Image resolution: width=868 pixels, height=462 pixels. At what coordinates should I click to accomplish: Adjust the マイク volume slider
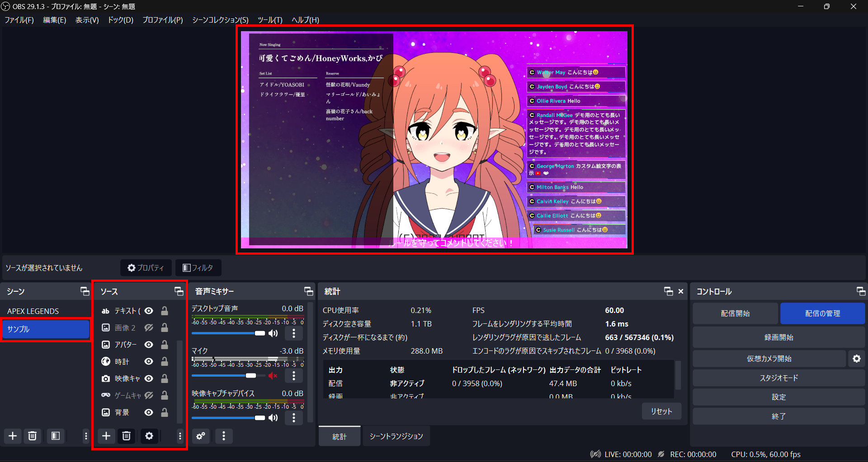228,376
